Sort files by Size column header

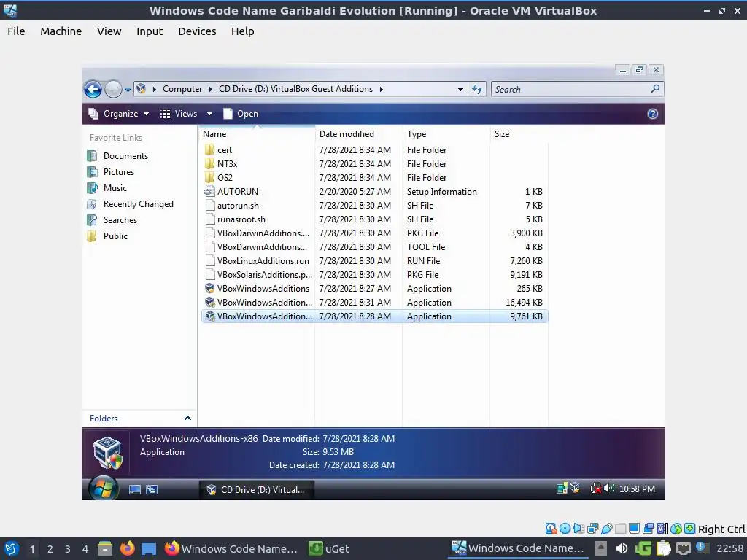pos(519,134)
